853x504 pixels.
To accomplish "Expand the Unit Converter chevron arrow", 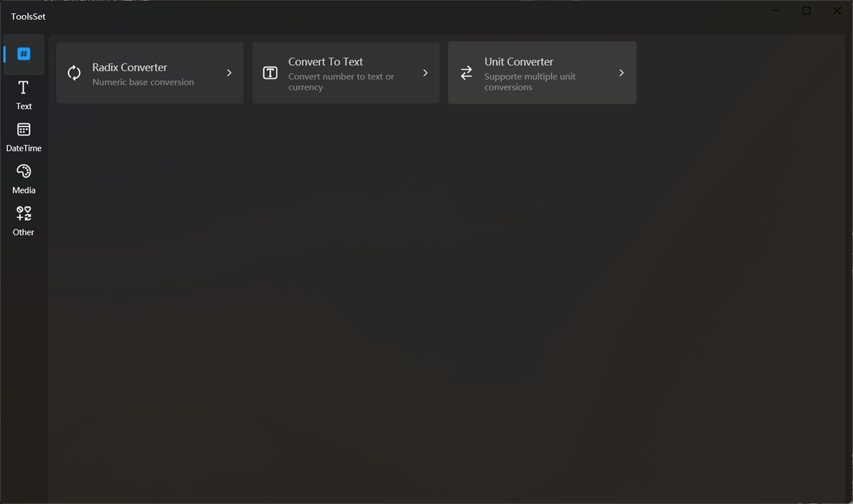I will [622, 73].
